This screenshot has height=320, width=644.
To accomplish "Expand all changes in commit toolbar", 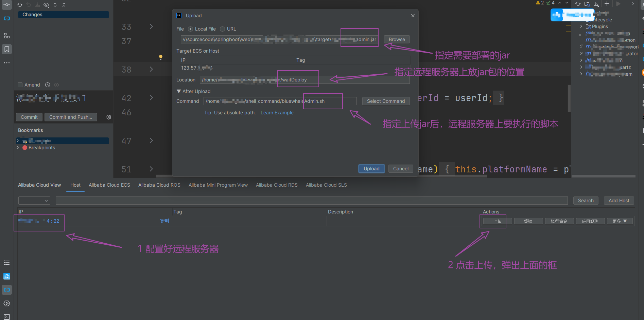I will 55,5.
